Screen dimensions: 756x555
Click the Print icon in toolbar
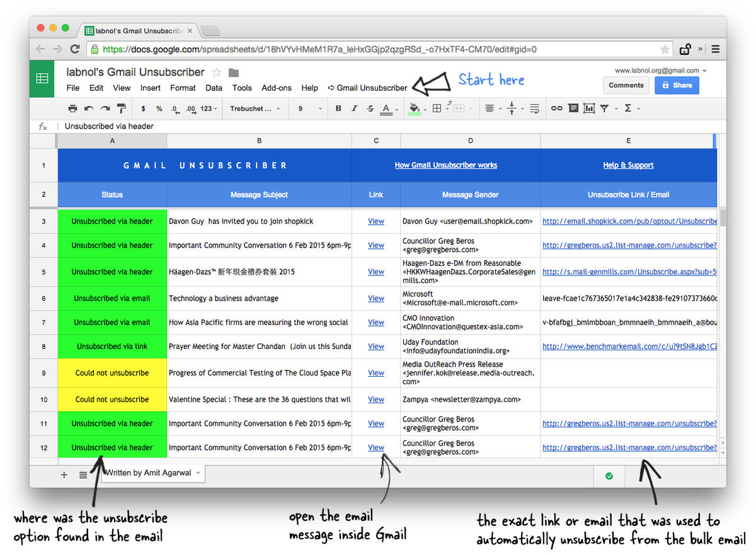point(72,108)
